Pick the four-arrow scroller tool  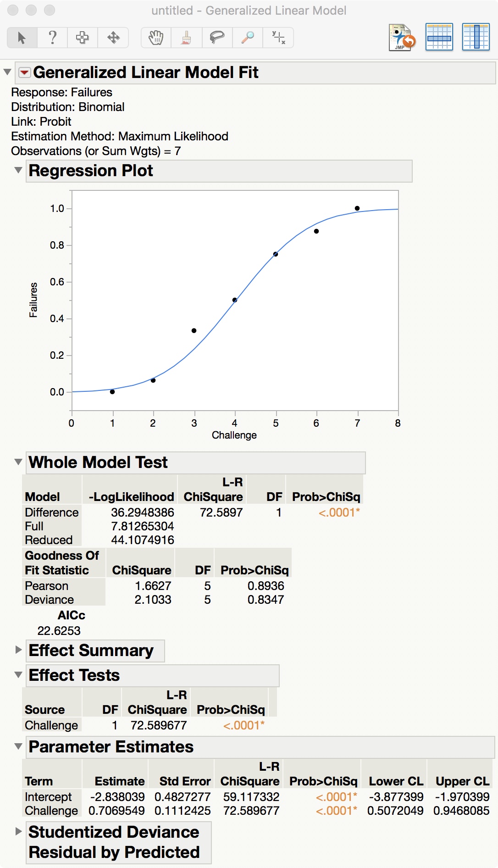(x=113, y=38)
